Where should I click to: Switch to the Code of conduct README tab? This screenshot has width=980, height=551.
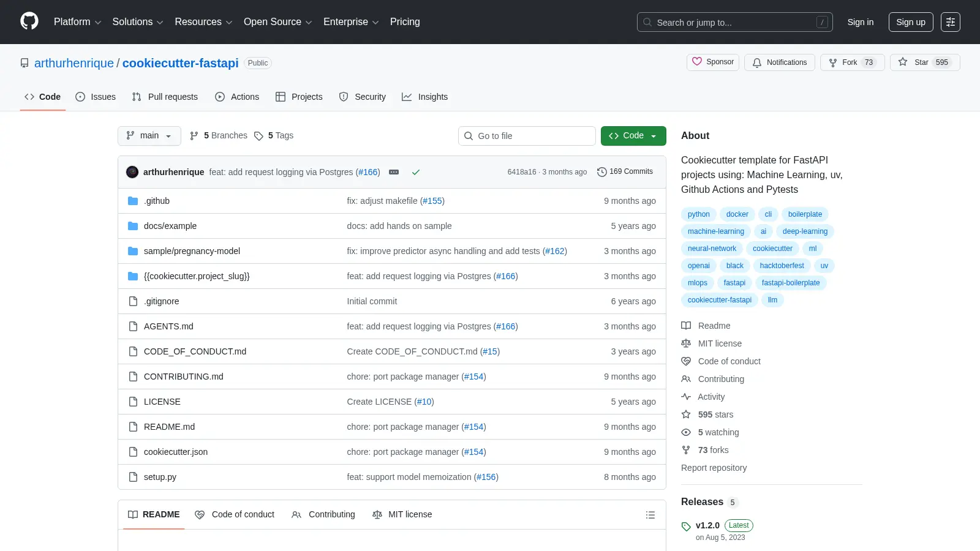pos(235,514)
